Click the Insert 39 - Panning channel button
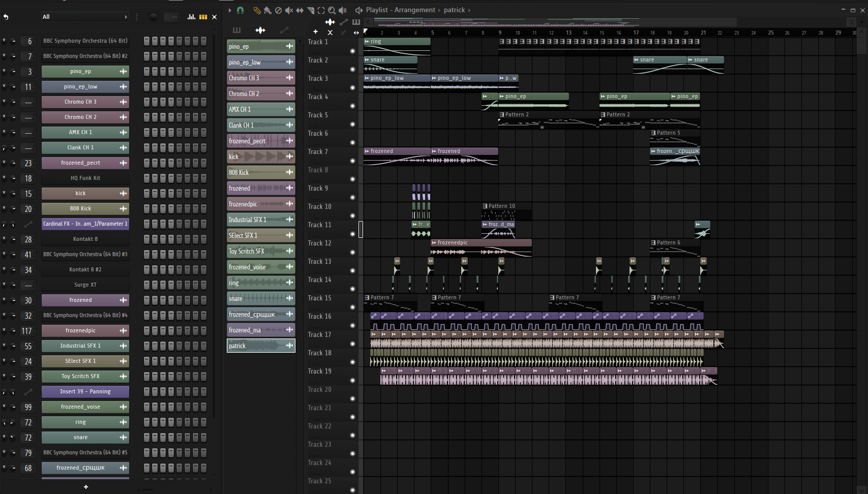The height and width of the screenshot is (494, 868). [x=85, y=392]
